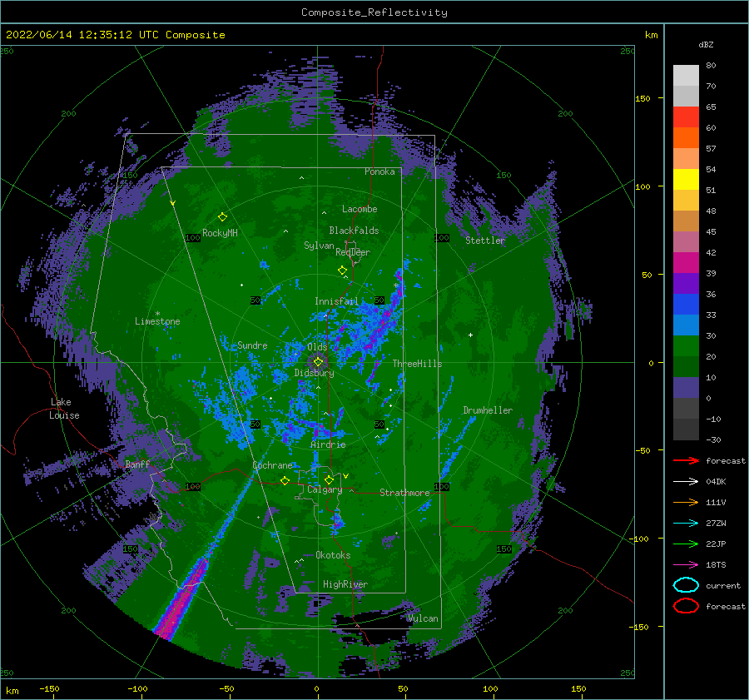Pick the slate purple swatch between 10 and 0
This screenshot has width=749, height=700.
pos(686,387)
